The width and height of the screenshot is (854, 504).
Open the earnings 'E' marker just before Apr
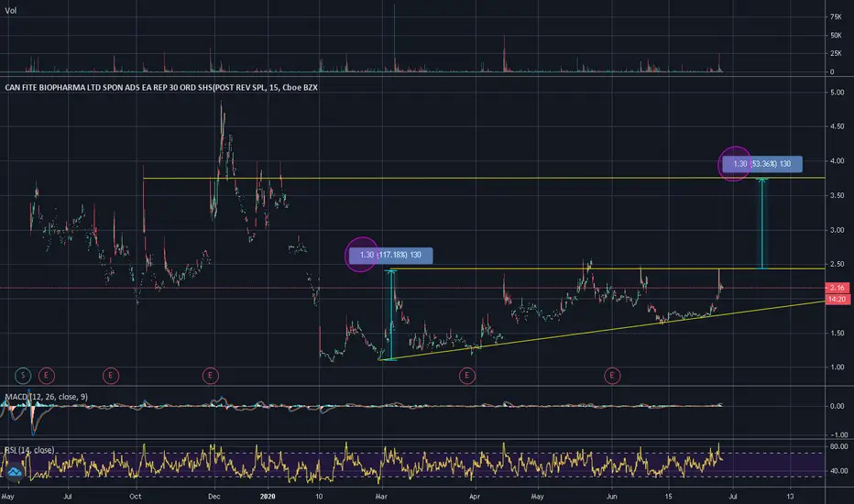(x=466, y=376)
